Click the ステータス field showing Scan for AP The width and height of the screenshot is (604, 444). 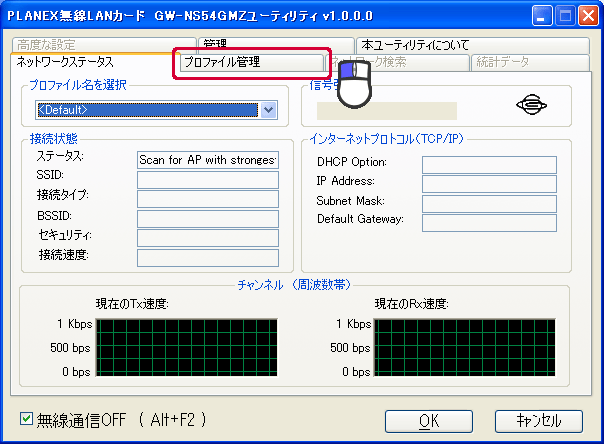point(208,160)
